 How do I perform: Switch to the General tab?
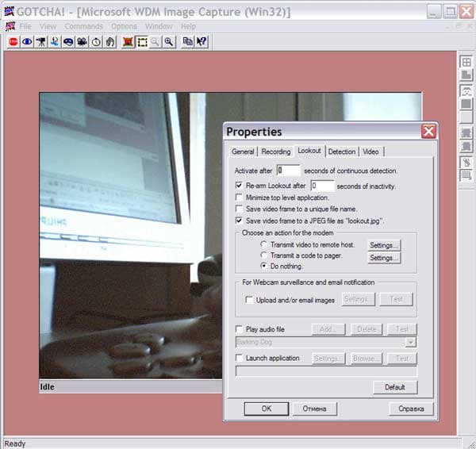pyautogui.click(x=243, y=152)
